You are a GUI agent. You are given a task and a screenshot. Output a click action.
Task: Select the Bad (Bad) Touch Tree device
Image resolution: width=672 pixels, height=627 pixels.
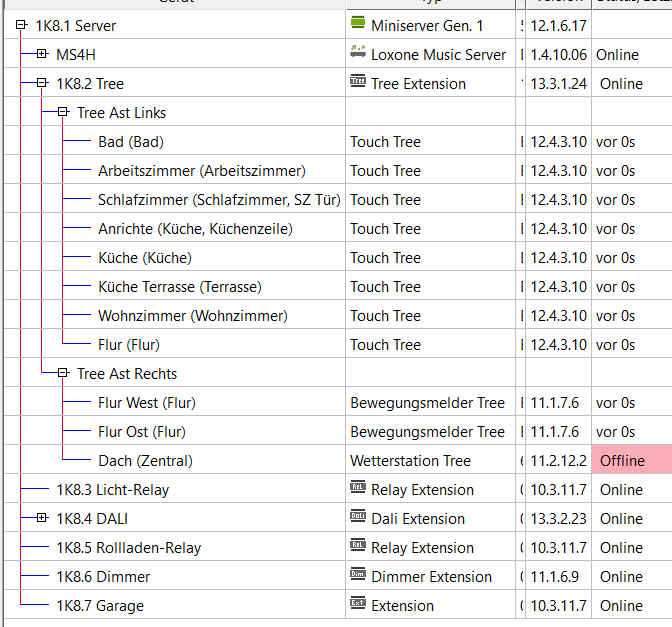tap(130, 142)
